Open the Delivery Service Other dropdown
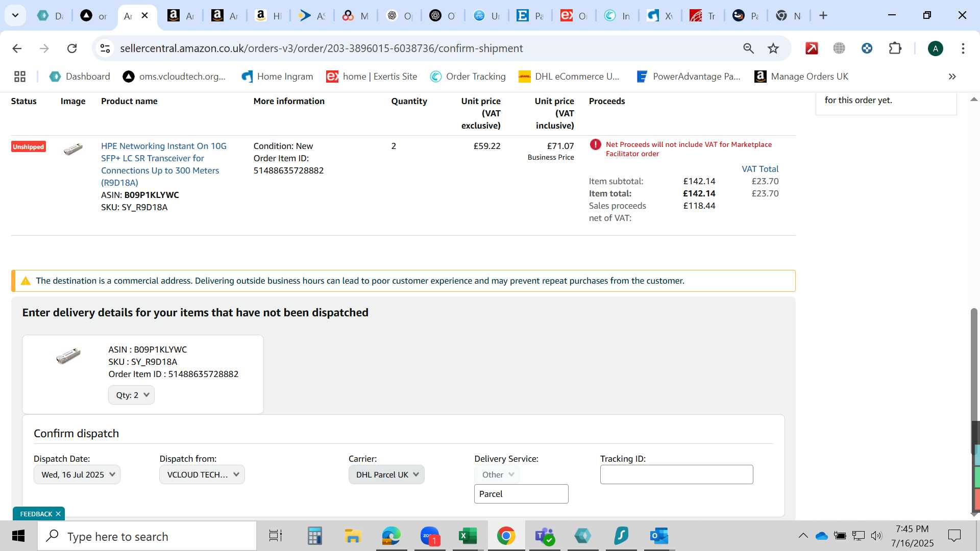This screenshot has height=551, width=980. click(497, 474)
